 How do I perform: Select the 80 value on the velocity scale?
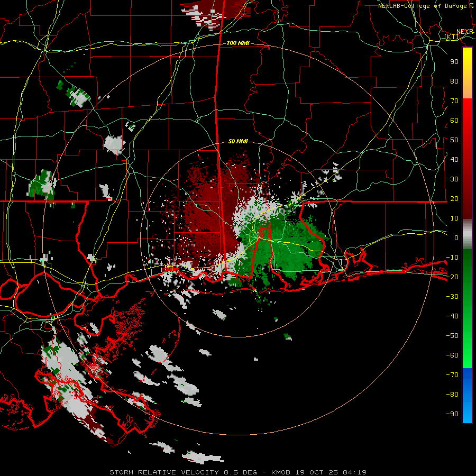pos(454,81)
